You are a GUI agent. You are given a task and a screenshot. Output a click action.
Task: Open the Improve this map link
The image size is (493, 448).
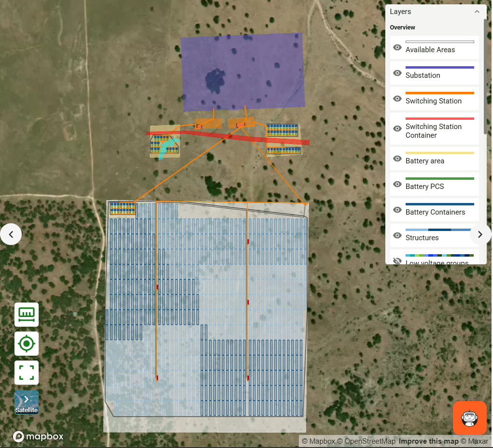click(428, 441)
